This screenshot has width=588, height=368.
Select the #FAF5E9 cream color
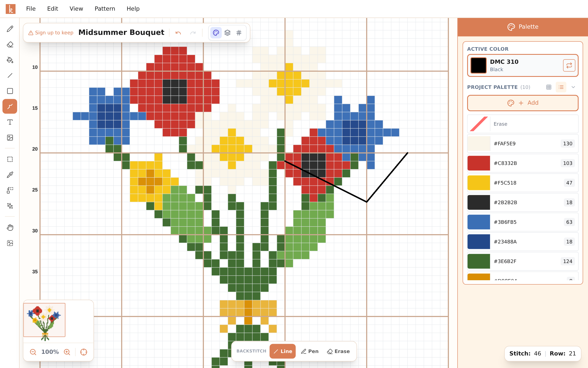click(x=523, y=144)
